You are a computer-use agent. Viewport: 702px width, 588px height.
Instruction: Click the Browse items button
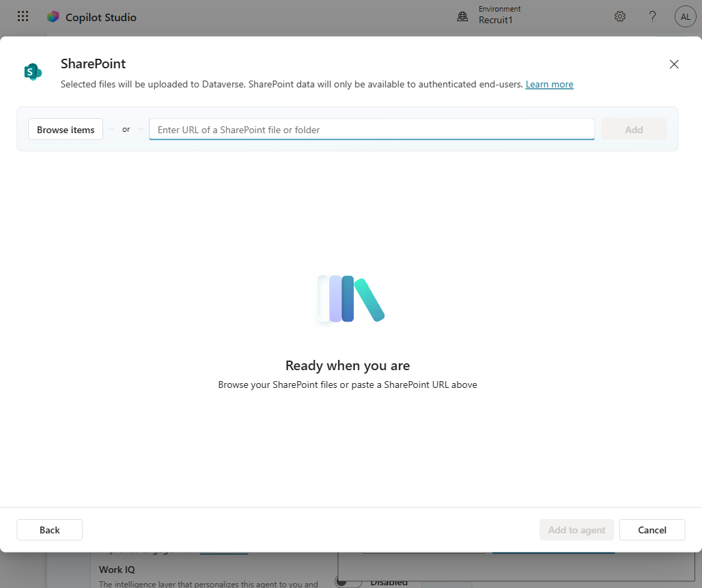click(66, 130)
